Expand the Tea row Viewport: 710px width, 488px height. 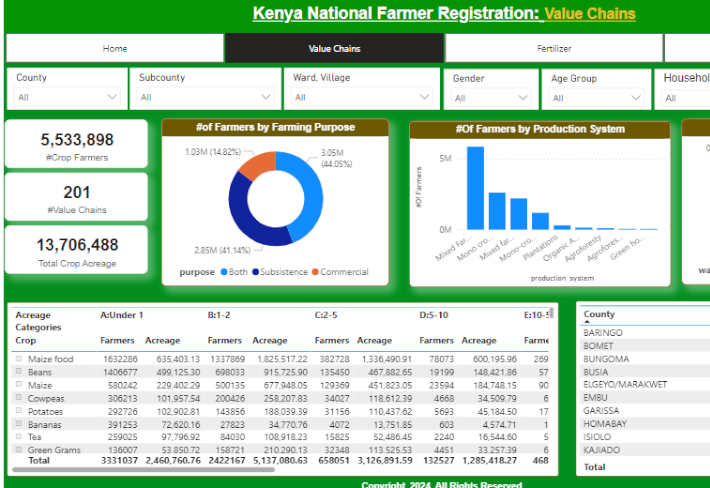[19, 436]
